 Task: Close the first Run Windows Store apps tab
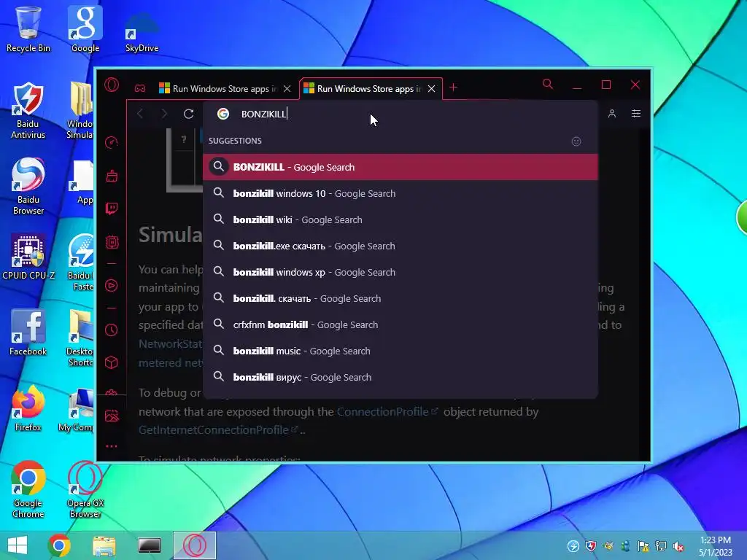point(287,88)
